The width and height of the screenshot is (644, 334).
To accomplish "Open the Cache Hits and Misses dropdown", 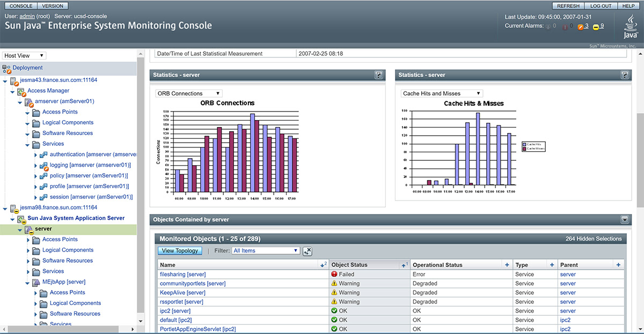I will [x=442, y=93].
